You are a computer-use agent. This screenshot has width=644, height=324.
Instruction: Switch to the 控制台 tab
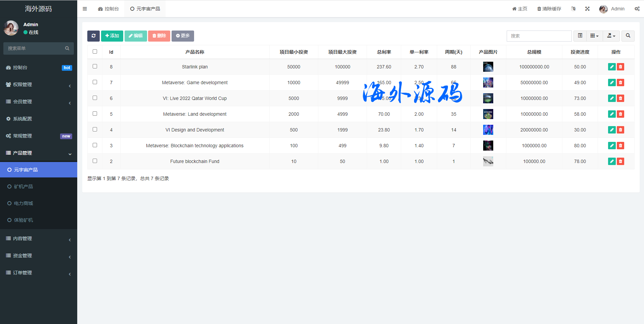[x=108, y=9]
